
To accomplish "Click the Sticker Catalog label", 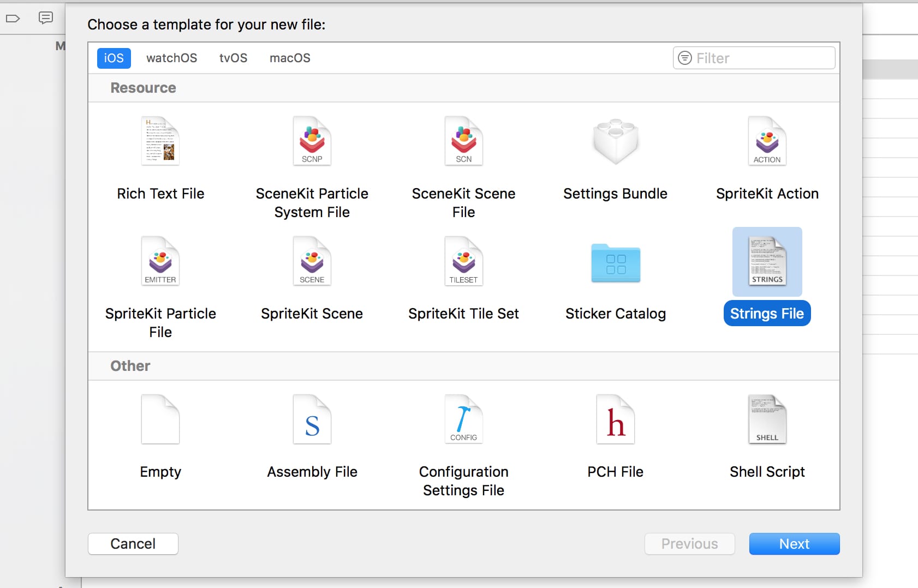I will click(x=616, y=314).
